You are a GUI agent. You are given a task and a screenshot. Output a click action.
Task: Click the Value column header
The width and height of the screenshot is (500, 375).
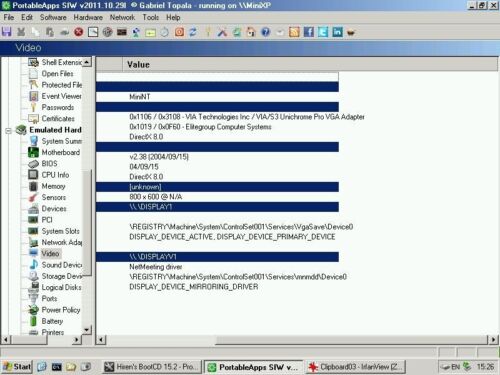(310, 64)
